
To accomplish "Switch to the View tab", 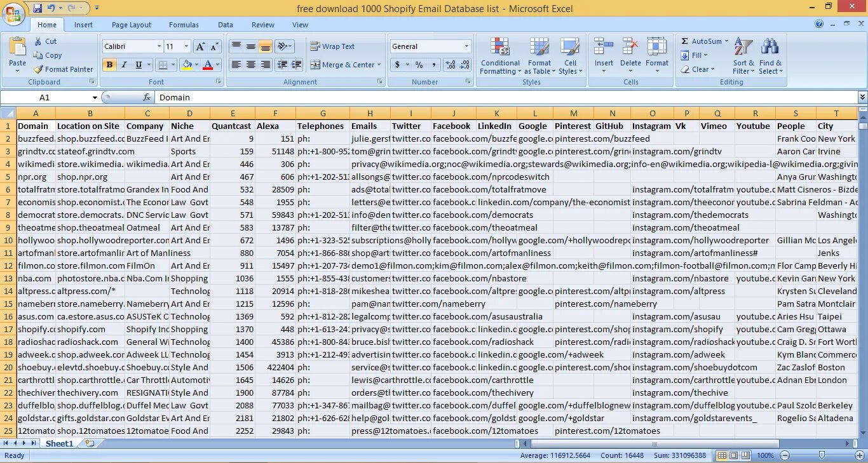I will pos(300,25).
